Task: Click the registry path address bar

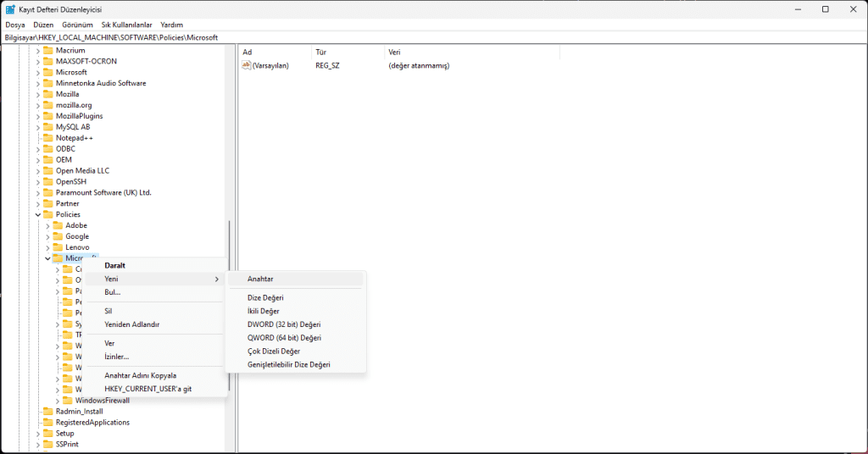Action: (x=434, y=37)
